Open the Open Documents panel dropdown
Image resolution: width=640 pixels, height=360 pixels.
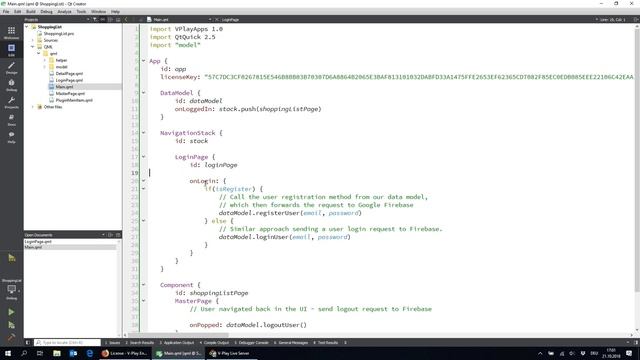(103, 235)
